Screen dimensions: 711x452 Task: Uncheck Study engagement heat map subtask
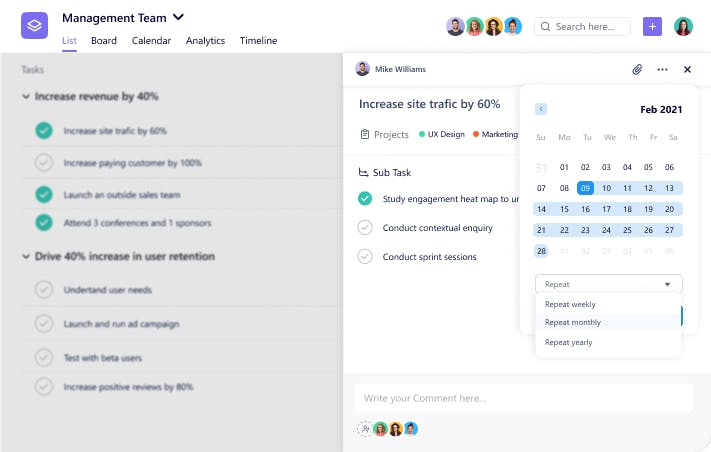pos(365,199)
